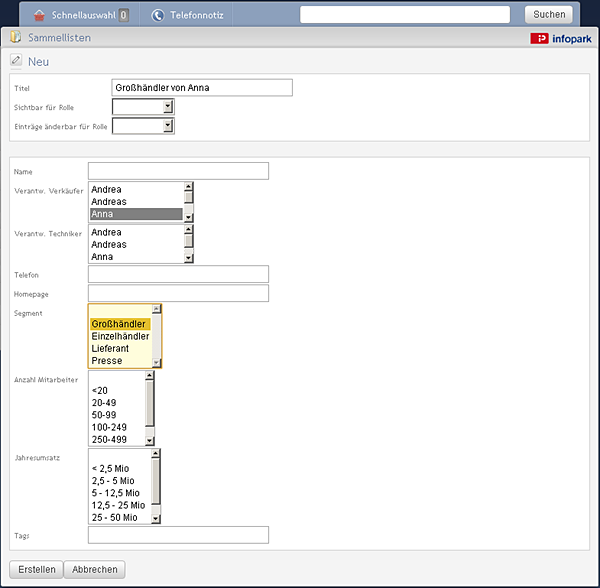Select Andrea in Verantw. Techniker list

point(136,232)
